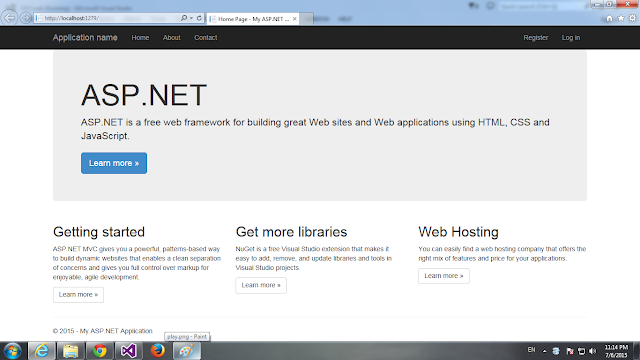Screen dimensions: 640x360
Task: Click the Get more libraries heading
Action: pos(291,232)
